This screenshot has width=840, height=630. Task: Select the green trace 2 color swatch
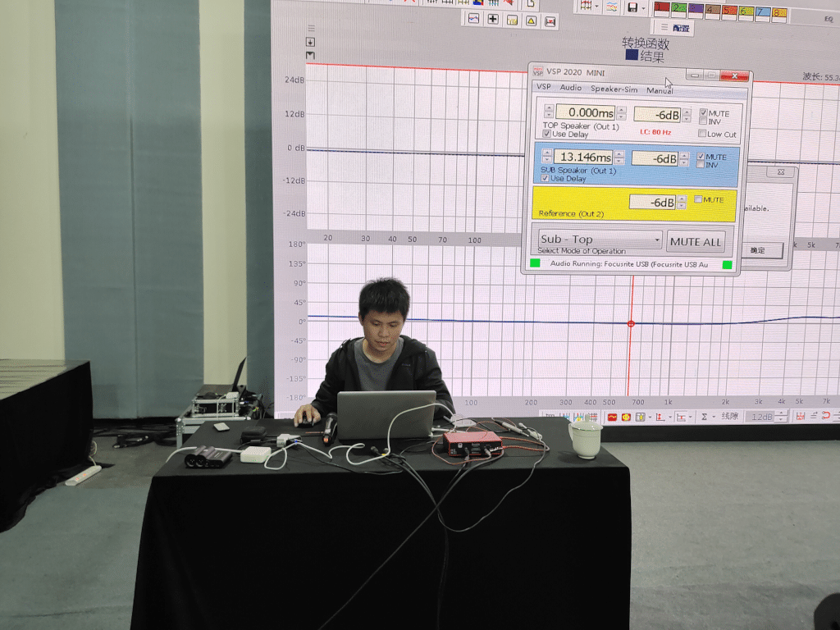click(678, 9)
